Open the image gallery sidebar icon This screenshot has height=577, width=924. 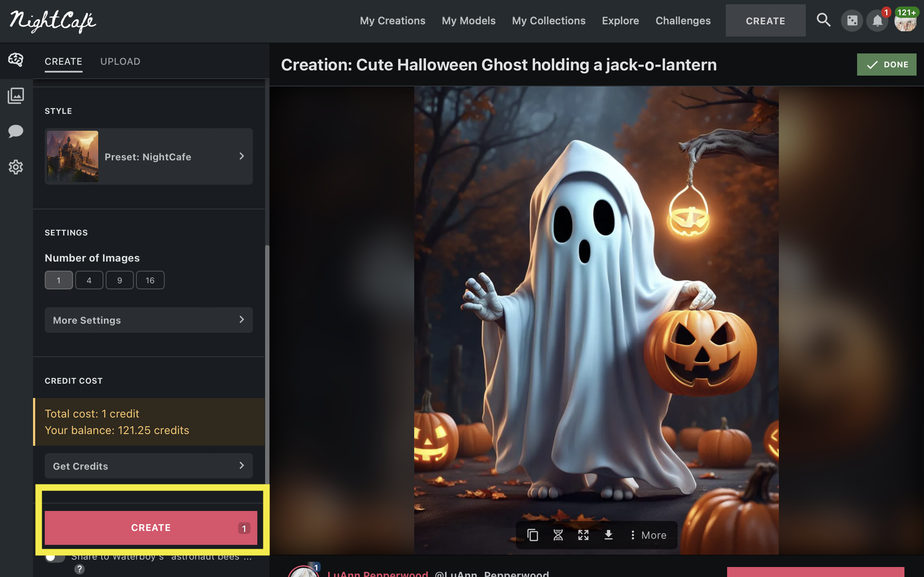click(x=16, y=96)
